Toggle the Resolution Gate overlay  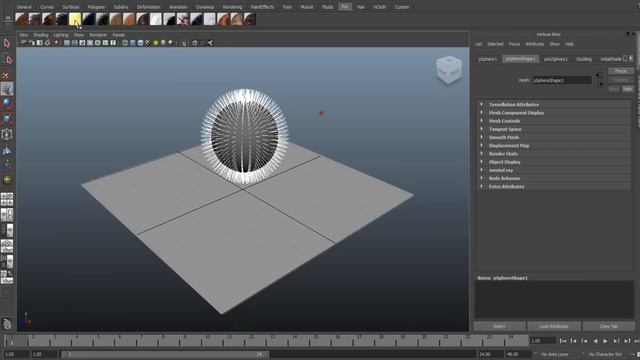82,42
